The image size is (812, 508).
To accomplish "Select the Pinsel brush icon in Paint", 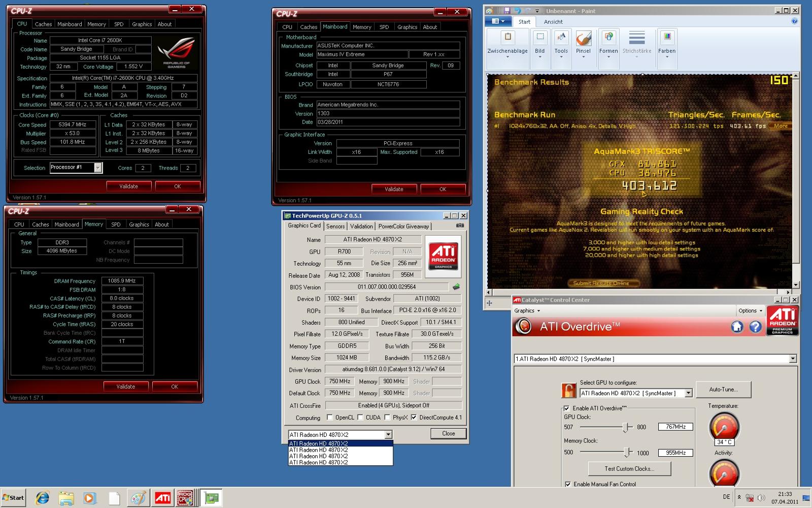I will pyautogui.click(x=583, y=38).
